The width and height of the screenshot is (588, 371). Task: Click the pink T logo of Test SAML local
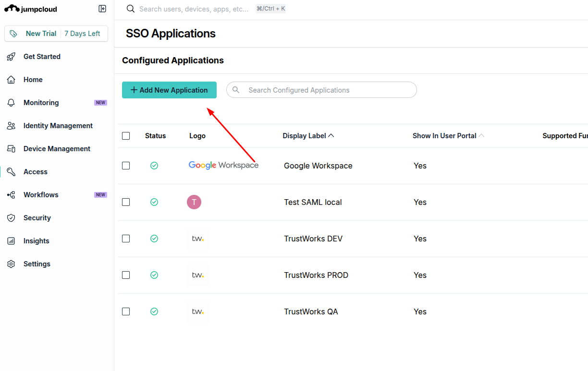[x=194, y=202]
